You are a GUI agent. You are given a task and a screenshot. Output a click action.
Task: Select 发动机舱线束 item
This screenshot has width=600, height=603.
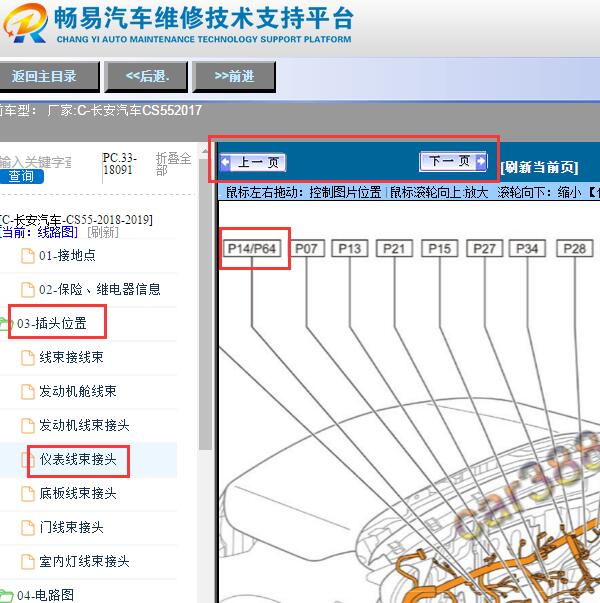point(78,391)
